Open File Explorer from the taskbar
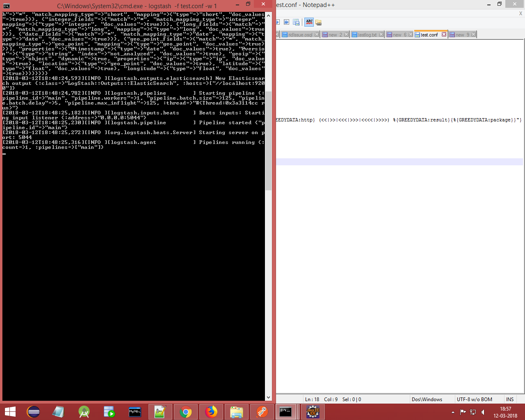525x420 pixels. [236, 412]
